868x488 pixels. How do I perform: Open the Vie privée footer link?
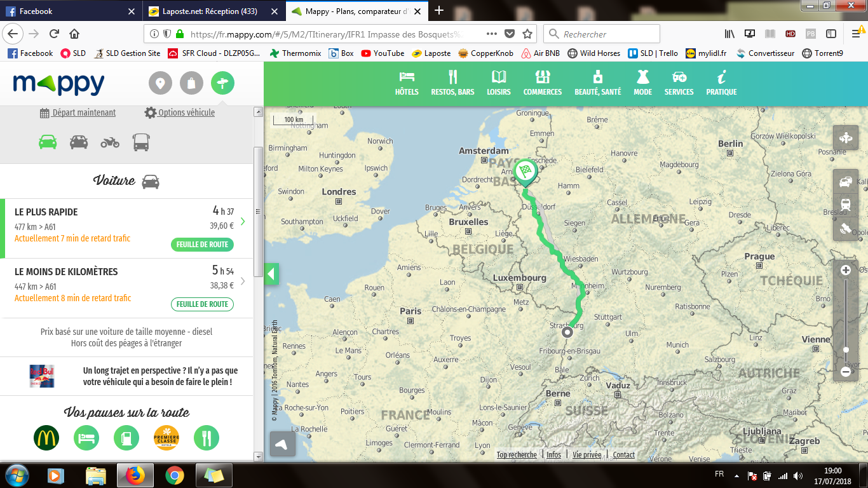pos(587,454)
